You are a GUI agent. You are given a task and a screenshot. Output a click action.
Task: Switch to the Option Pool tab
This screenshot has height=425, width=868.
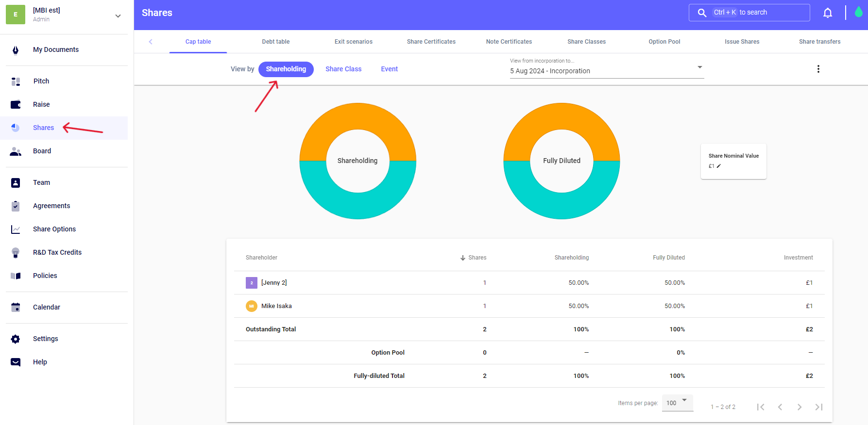pos(664,42)
